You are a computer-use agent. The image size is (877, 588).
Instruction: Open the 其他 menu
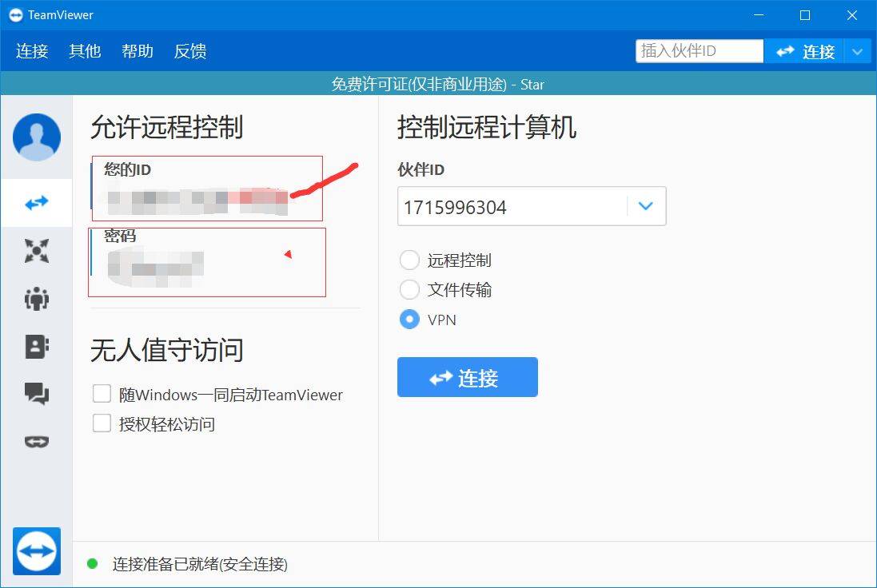click(85, 51)
